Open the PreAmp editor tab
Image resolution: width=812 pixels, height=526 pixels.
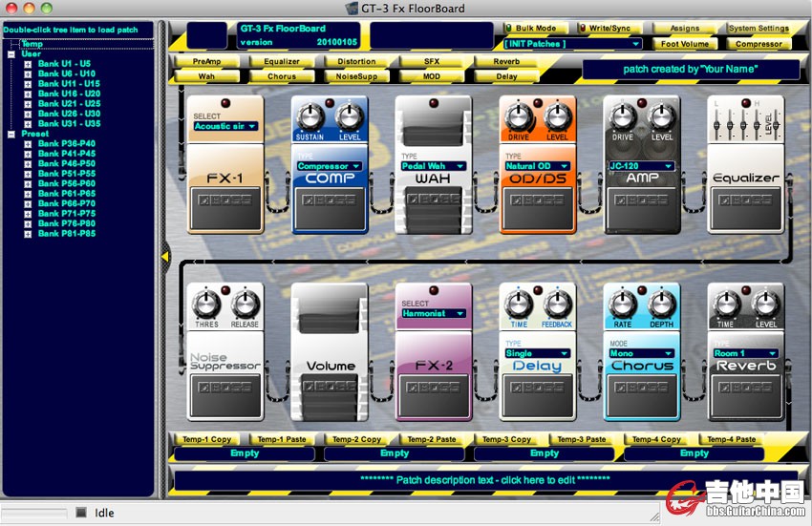(206, 61)
